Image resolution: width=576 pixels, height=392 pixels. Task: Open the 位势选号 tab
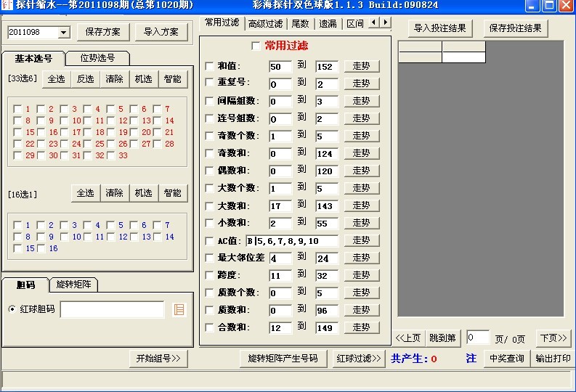pyautogui.click(x=97, y=58)
